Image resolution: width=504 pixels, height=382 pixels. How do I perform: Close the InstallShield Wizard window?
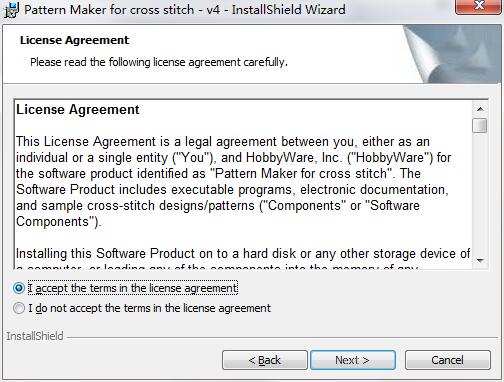point(479,6)
